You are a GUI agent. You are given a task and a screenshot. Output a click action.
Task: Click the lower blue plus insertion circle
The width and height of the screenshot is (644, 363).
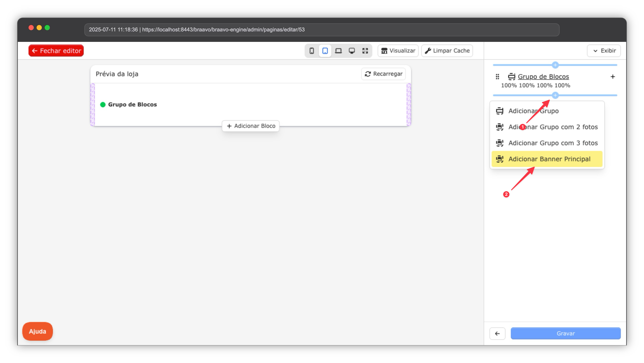555,95
